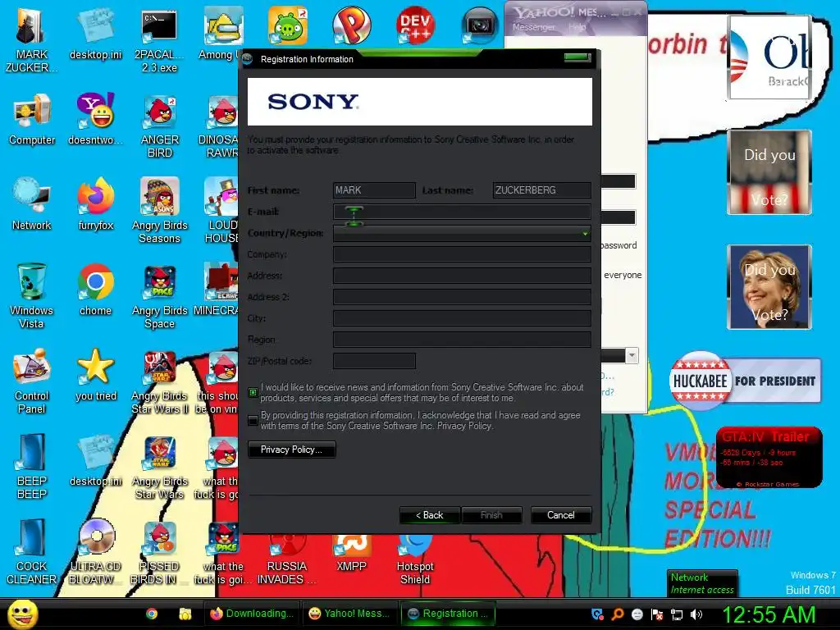Open the Messenger menu in Yahoo Messenger
840x630 pixels.
(533, 27)
